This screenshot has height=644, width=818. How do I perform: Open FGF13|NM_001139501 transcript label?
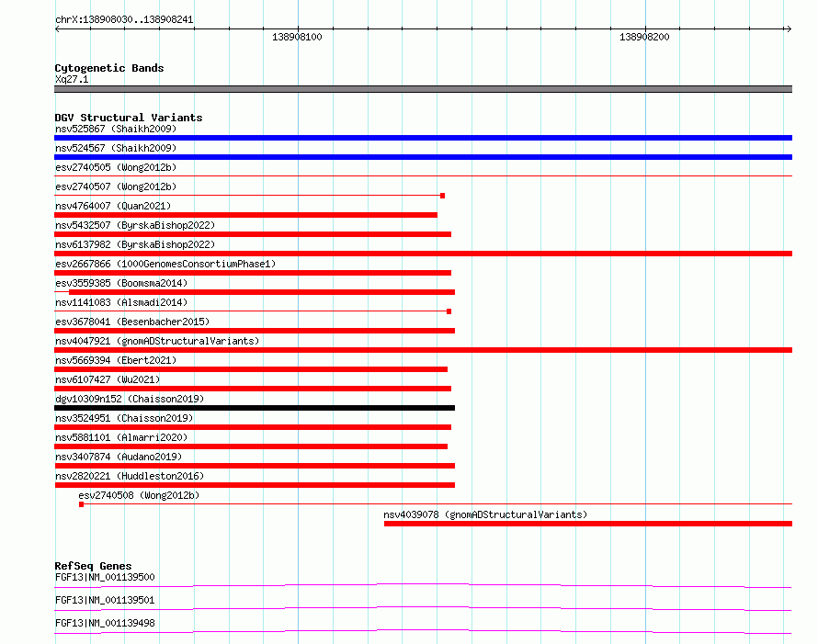coord(105,600)
